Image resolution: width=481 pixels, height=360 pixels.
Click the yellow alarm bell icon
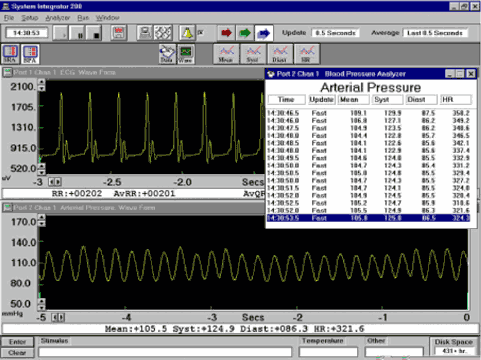187,33
